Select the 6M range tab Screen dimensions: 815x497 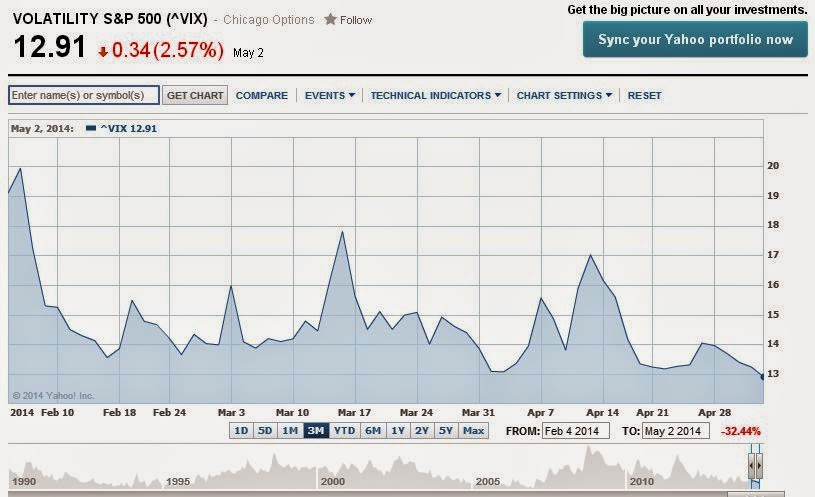[373, 430]
